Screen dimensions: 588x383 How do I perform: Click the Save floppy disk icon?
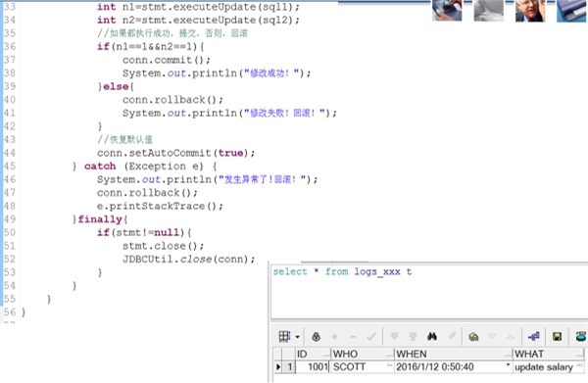558,337
